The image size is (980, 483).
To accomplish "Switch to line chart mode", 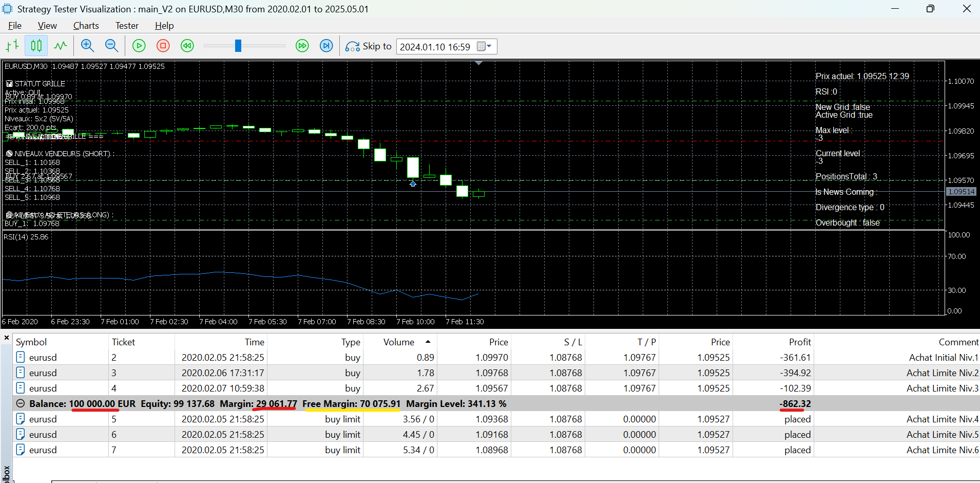I will tap(61, 46).
